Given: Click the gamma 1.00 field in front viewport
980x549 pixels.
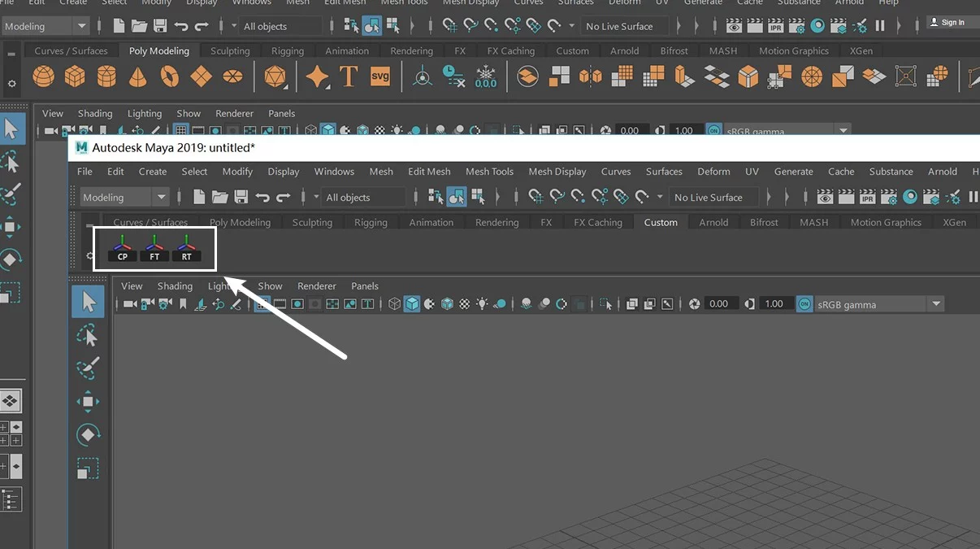Looking at the screenshot, I should coord(774,304).
